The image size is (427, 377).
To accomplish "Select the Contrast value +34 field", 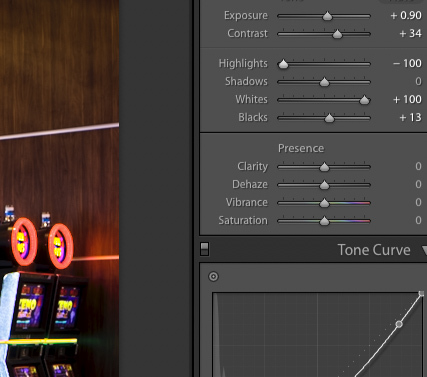I will [x=410, y=33].
